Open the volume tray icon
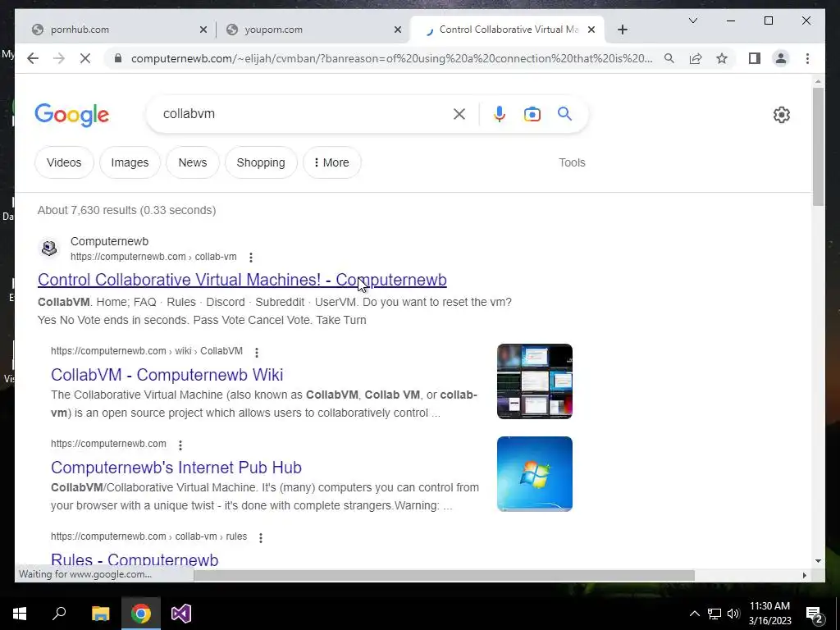This screenshot has width=840, height=630. click(733, 614)
